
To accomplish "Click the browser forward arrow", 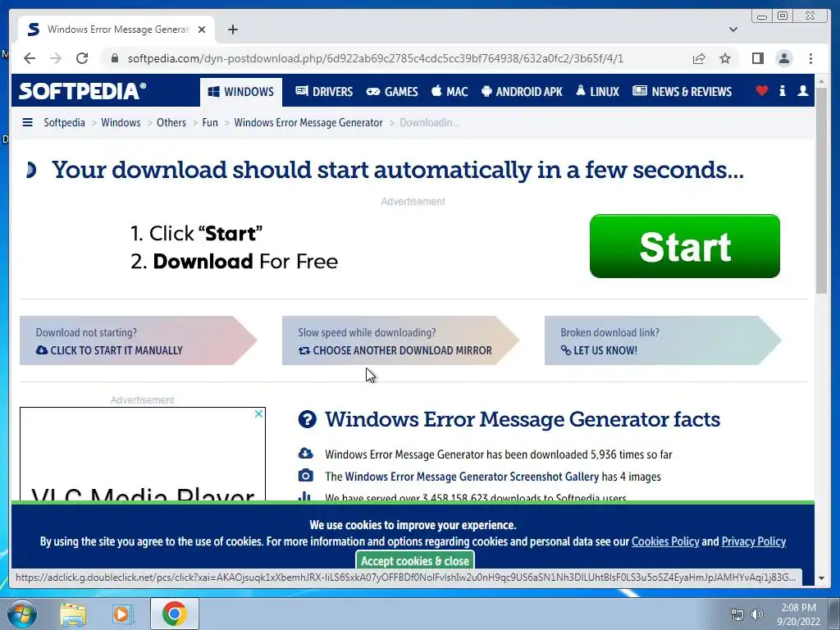I will [x=56, y=58].
